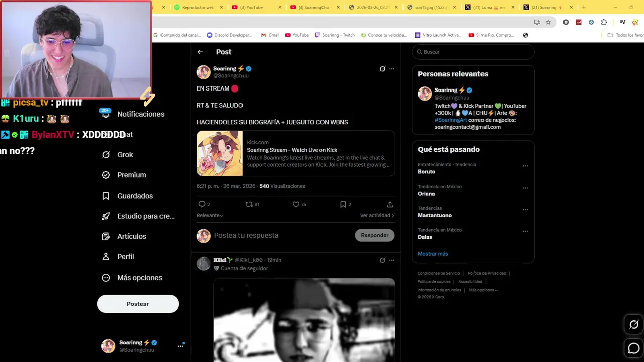Click the @Soaringchuu handle on the post

pyautogui.click(x=231, y=76)
